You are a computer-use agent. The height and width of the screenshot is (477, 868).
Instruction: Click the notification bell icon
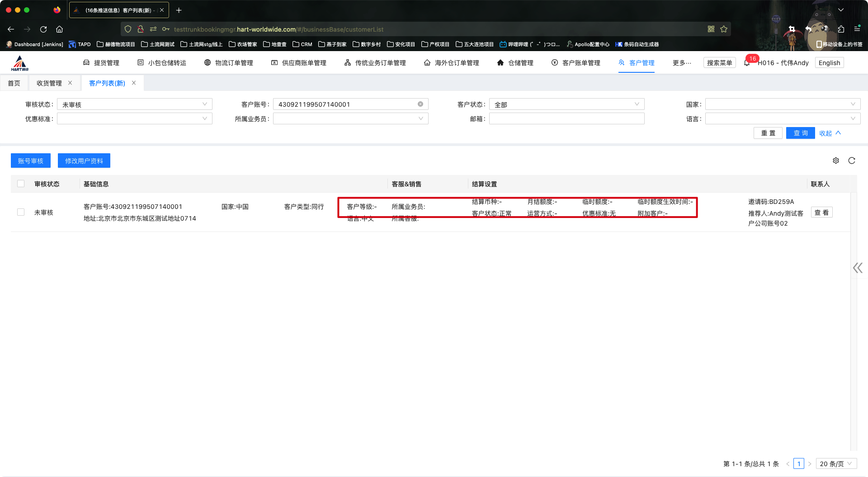click(747, 63)
